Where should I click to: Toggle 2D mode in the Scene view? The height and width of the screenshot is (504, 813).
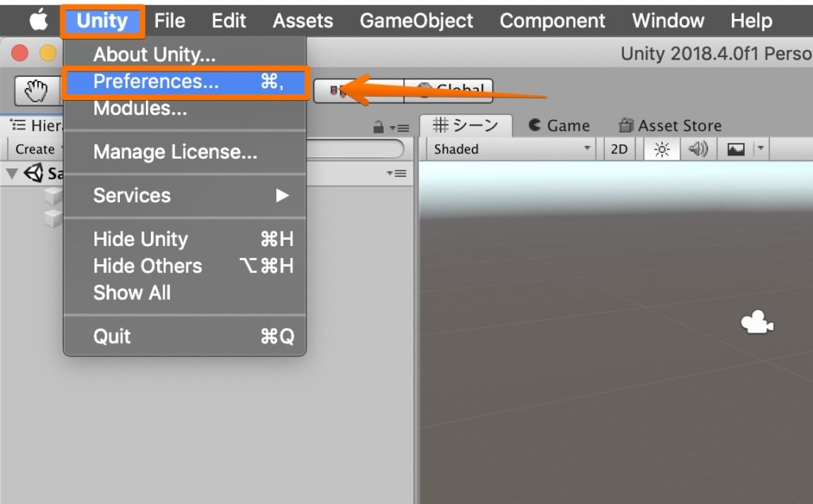[x=618, y=149]
